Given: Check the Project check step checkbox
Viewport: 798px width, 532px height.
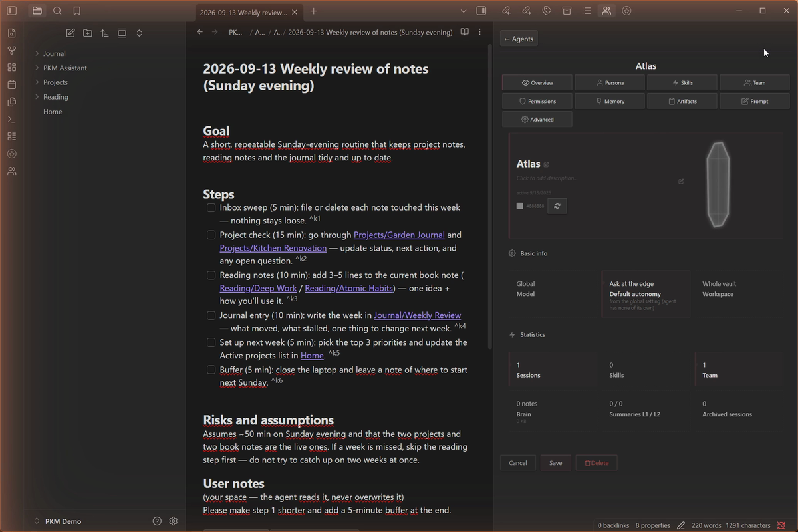Looking at the screenshot, I should click(211, 235).
